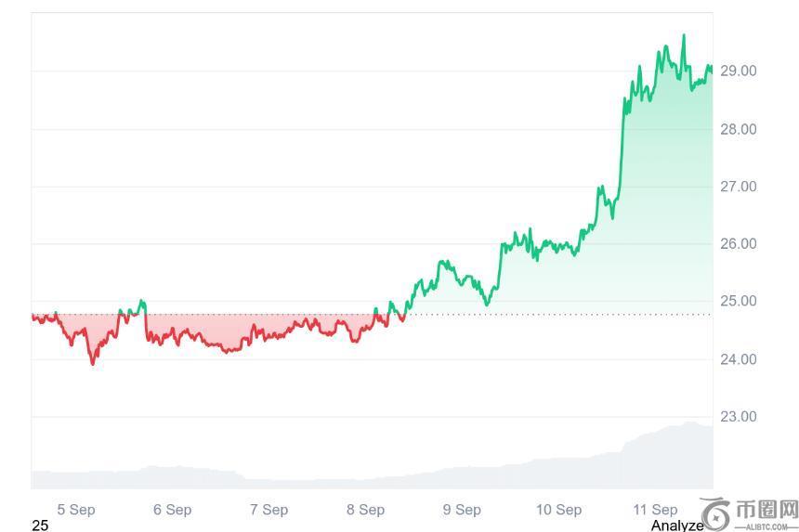Select the 8 Sep date label
This screenshot has height=532, width=799.
[365, 509]
